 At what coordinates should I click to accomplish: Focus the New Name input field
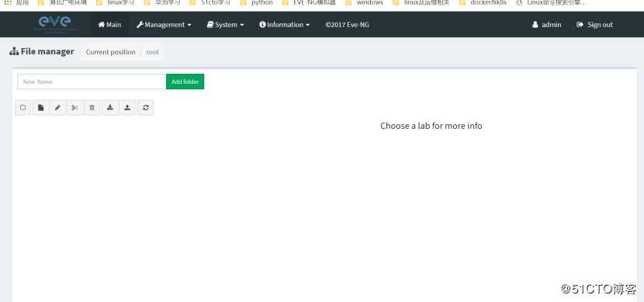pos(92,82)
